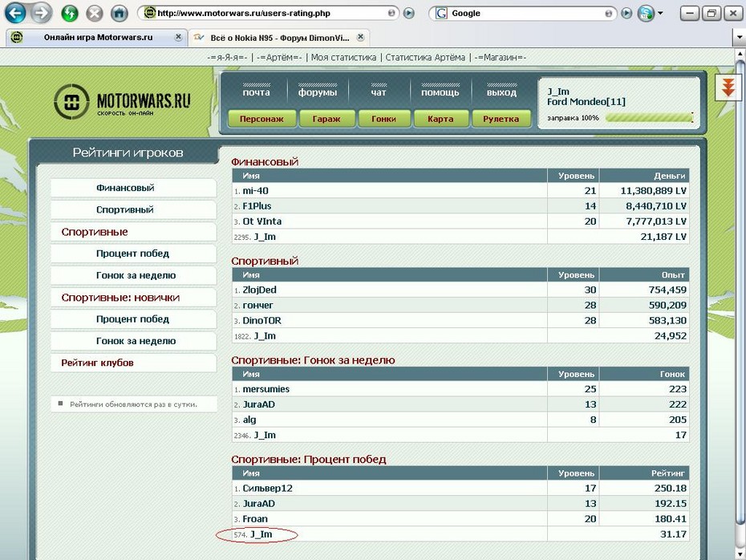746x560 pixels.
Task: Close the Nokia N95 forum tab
Action: [361, 37]
